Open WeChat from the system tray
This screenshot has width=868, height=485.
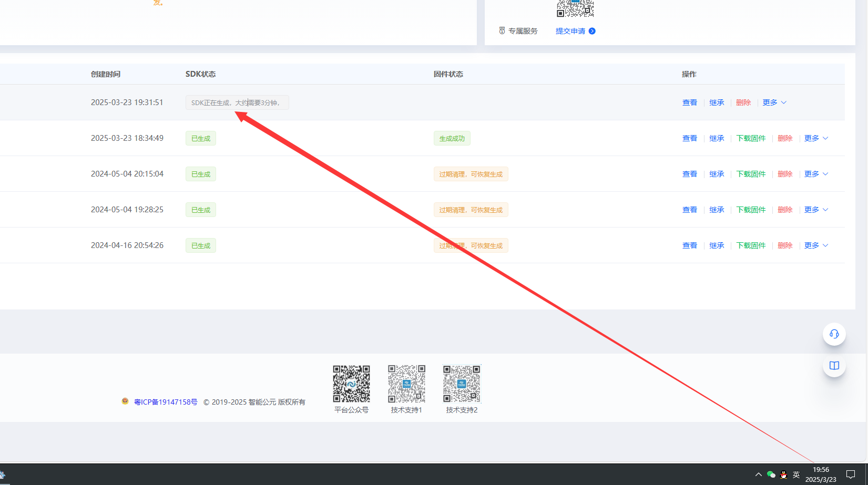771,474
